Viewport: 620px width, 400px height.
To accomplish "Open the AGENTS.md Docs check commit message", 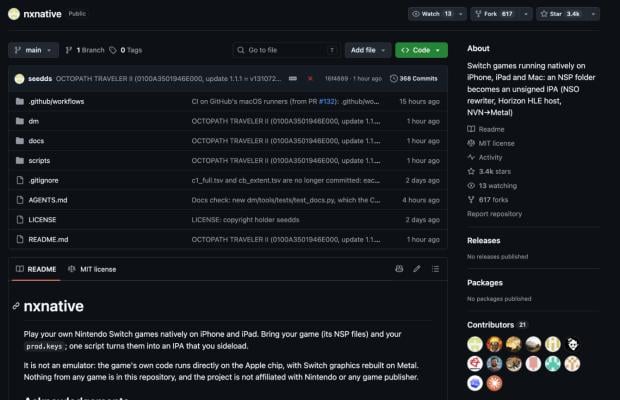I will click(x=285, y=200).
